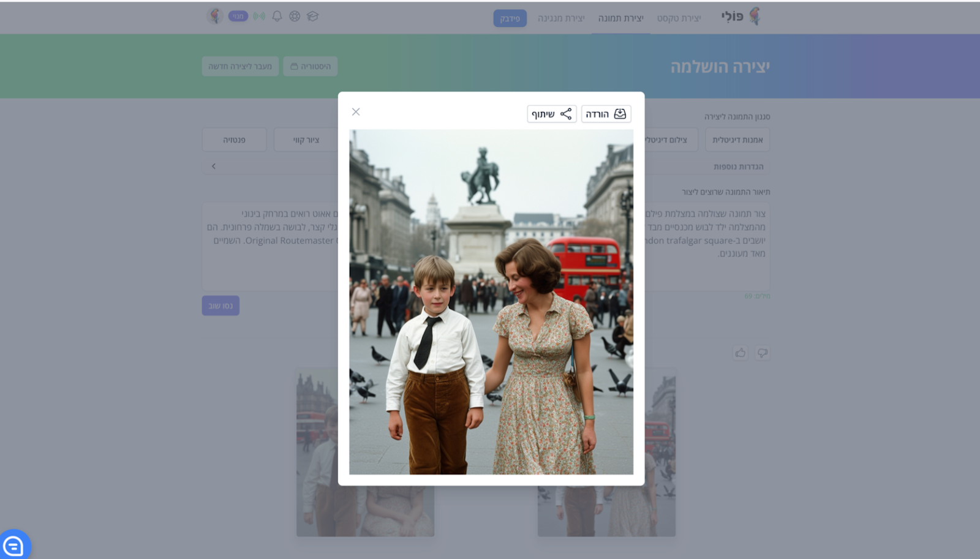The height and width of the screenshot is (559, 980).
Task: Switch to the יצירת מנגינה tab
Action: pos(561,18)
